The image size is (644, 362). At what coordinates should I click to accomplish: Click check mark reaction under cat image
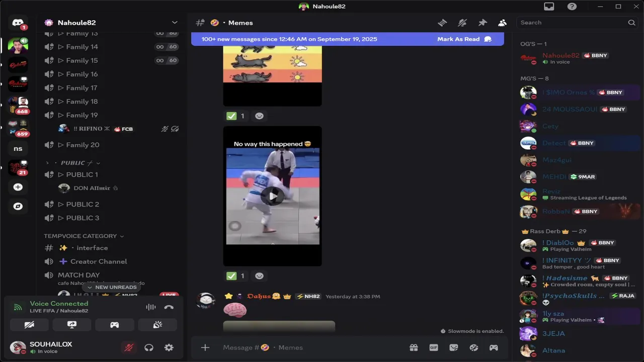(236, 116)
